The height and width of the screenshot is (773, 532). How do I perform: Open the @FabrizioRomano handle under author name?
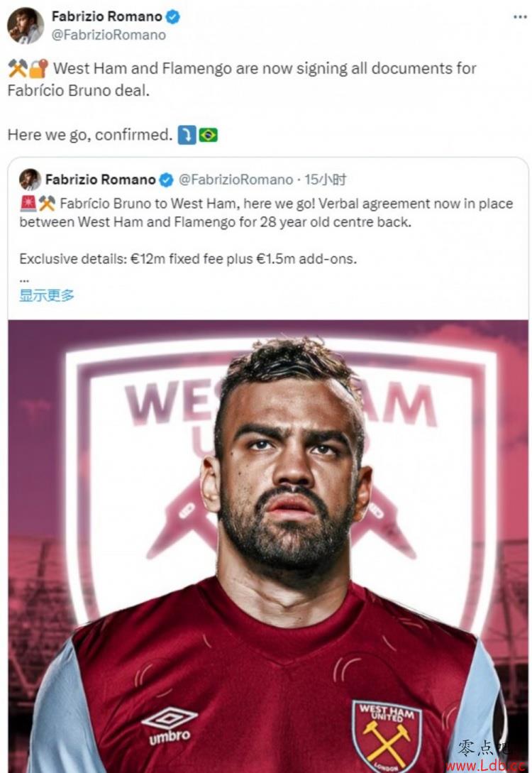[x=109, y=35]
